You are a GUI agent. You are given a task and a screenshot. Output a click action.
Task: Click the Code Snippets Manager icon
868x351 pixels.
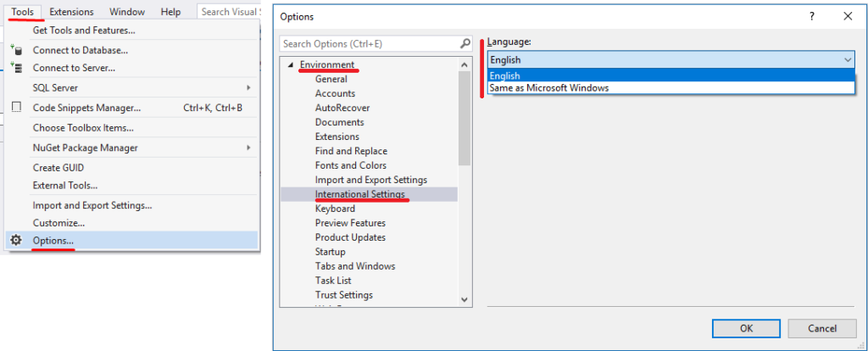coord(16,108)
